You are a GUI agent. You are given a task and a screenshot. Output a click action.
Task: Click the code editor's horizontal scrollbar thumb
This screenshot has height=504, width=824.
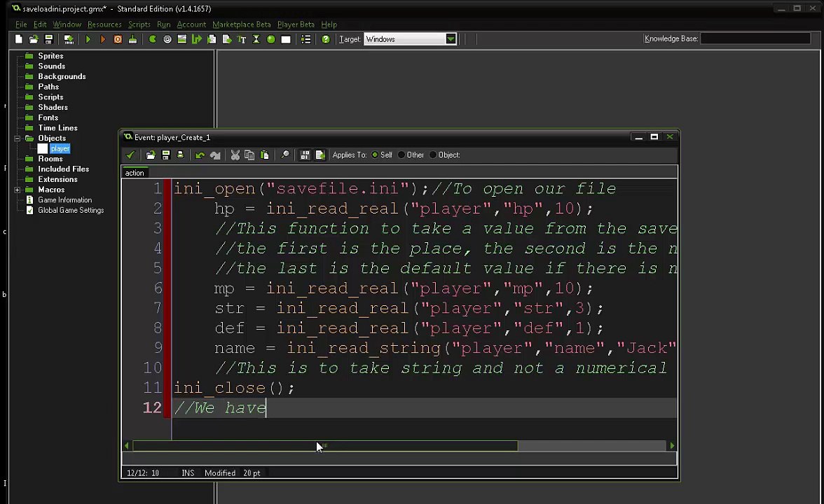click(x=325, y=446)
